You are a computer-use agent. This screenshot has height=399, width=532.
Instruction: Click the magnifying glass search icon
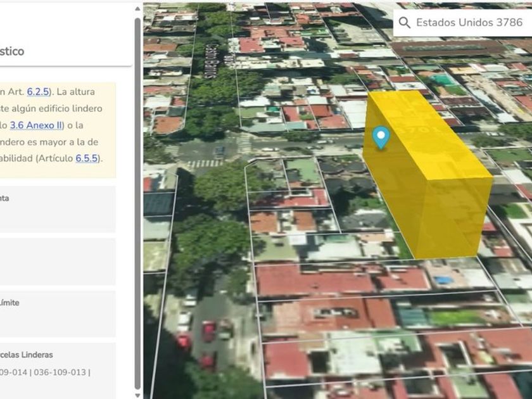(404, 23)
